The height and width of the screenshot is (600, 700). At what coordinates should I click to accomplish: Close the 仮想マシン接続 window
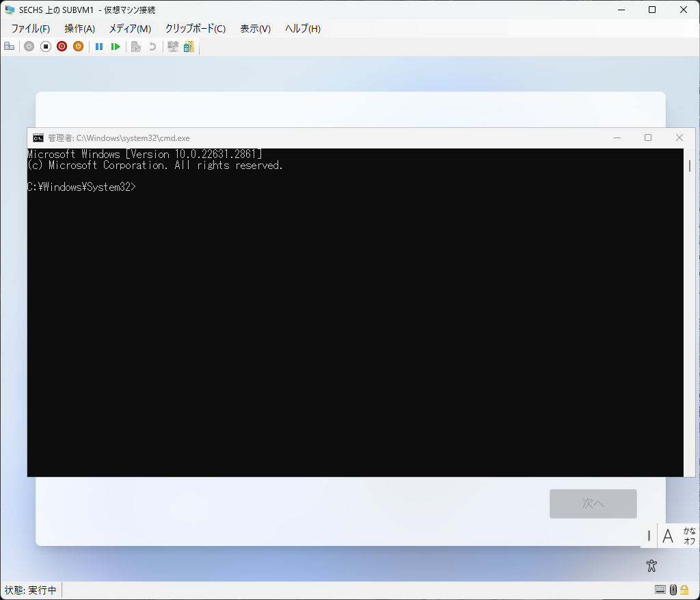click(x=684, y=10)
